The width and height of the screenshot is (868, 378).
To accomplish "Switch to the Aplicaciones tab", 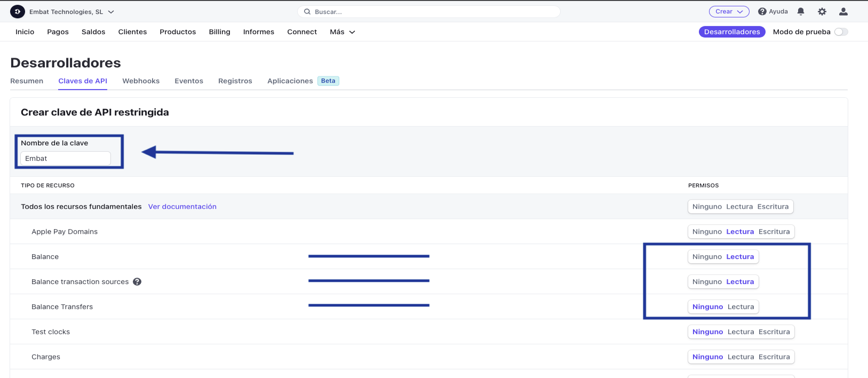I will [x=290, y=81].
